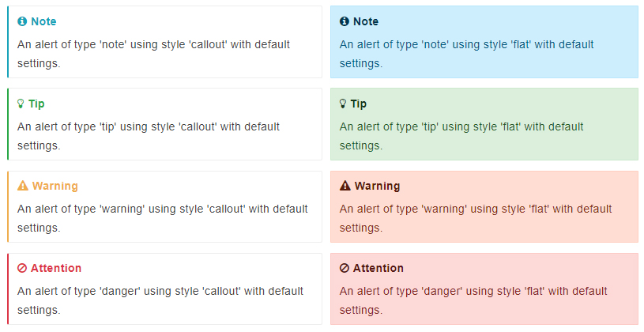Viewport: 644px width, 332px height.
Task: Select the teal Note heading in callout alert
Action: [x=43, y=21]
